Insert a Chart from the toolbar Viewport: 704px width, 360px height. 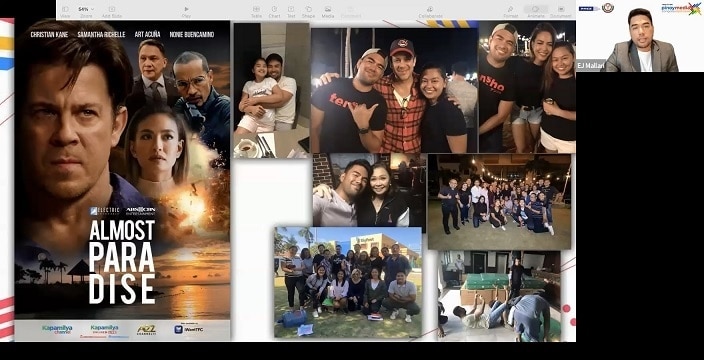tap(274, 12)
